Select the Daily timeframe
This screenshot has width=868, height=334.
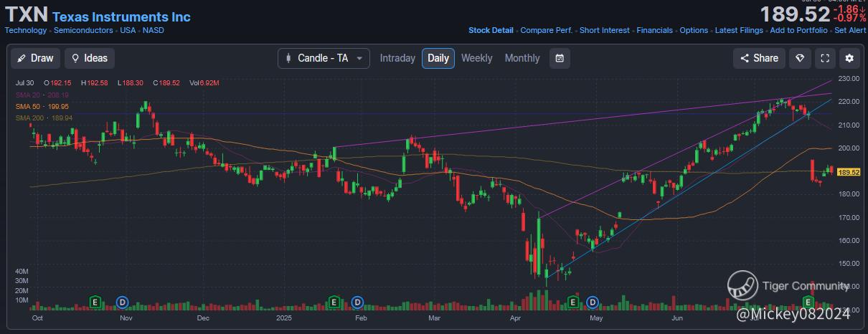click(x=438, y=58)
